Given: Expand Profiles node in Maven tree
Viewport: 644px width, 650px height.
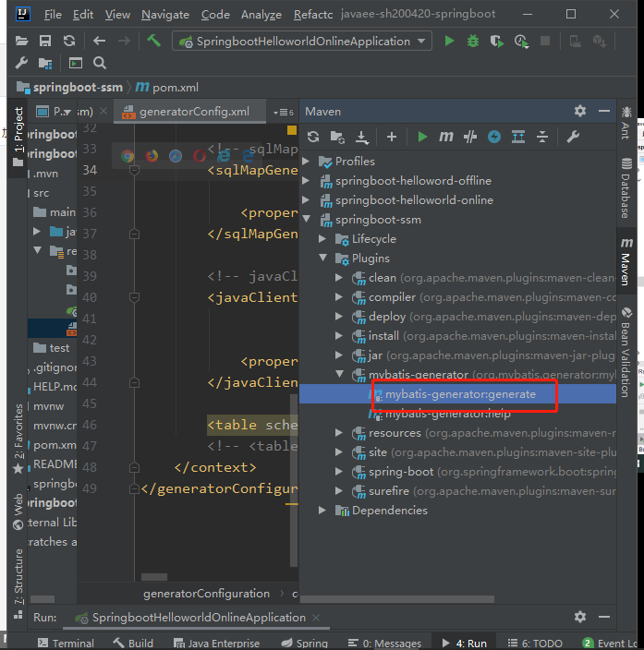Looking at the screenshot, I should click(x=306, y=161).
